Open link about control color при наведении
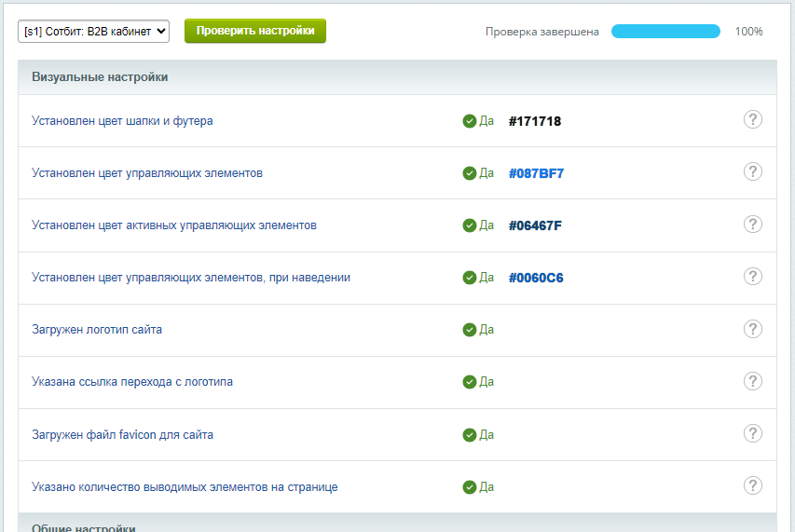The height and width of the screenshot is (532, 795). [191, 278]
